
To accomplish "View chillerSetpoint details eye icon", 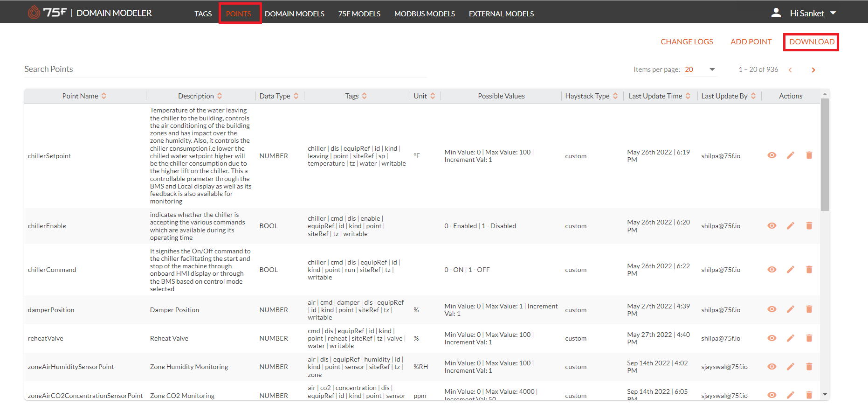I will [772, 155].
